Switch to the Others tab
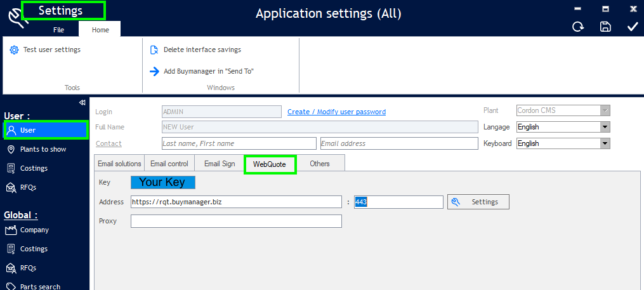This screenshot has height=290, width=644. [x=320, y=164]
